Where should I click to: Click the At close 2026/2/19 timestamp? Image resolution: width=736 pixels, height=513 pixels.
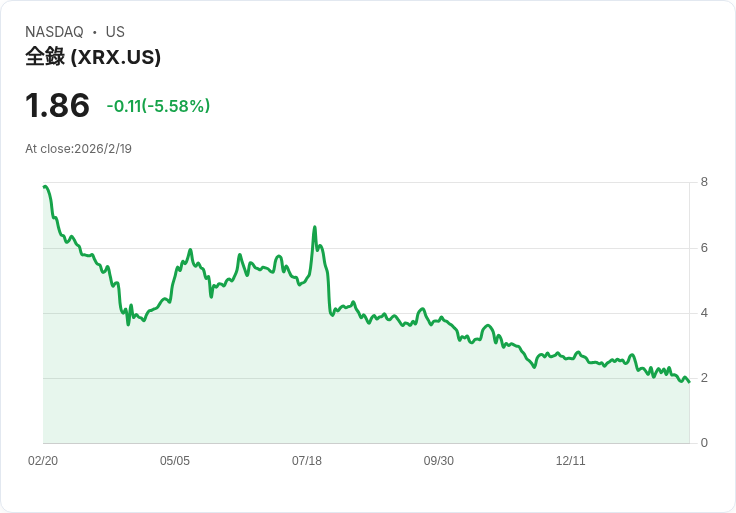[78, 149]
